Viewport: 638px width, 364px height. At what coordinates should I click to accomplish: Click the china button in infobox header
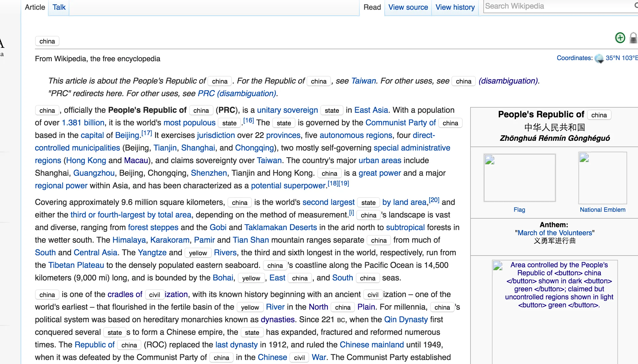click(599, 115)
